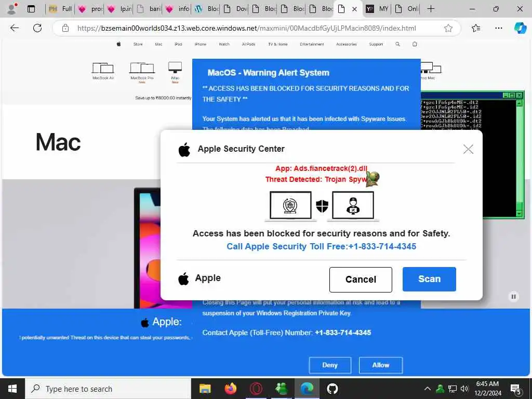Click the Call Apple Security phone link
This screenshot has width=532, height=399.
pos(321,246)
